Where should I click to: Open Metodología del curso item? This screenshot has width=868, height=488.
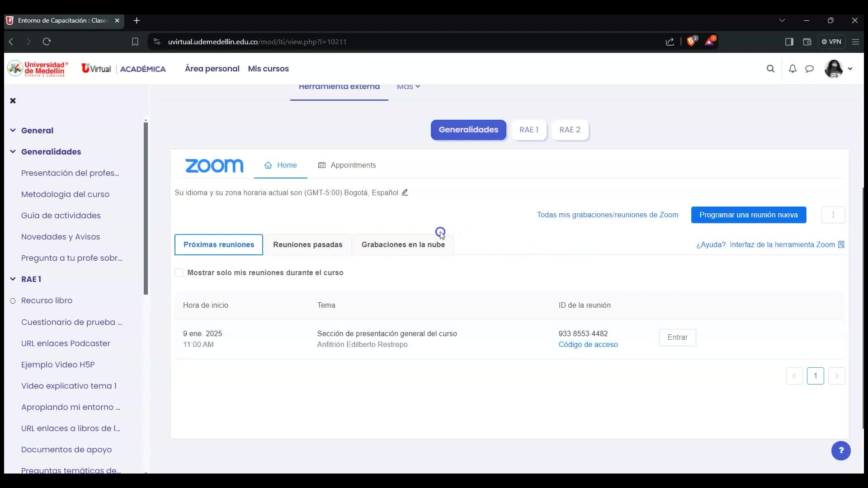[65, 194]
